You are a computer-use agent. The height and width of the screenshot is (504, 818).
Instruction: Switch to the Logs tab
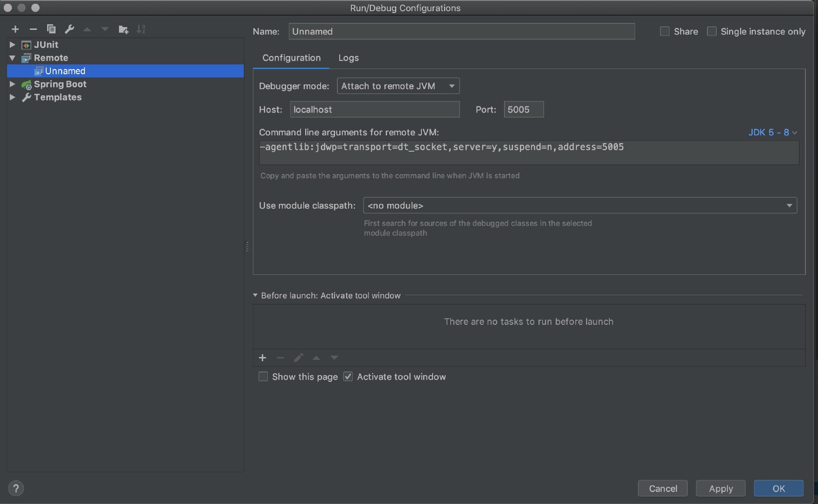click(348, 58)
